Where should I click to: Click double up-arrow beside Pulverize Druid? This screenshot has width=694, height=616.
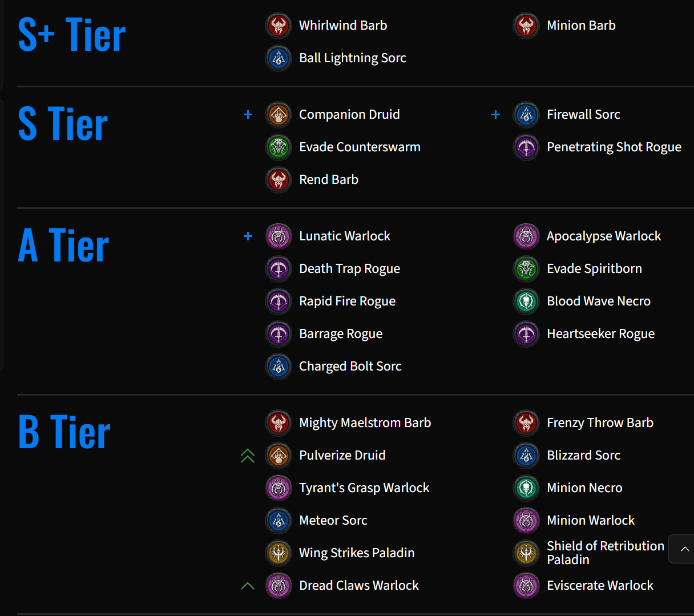pos(248,456)
